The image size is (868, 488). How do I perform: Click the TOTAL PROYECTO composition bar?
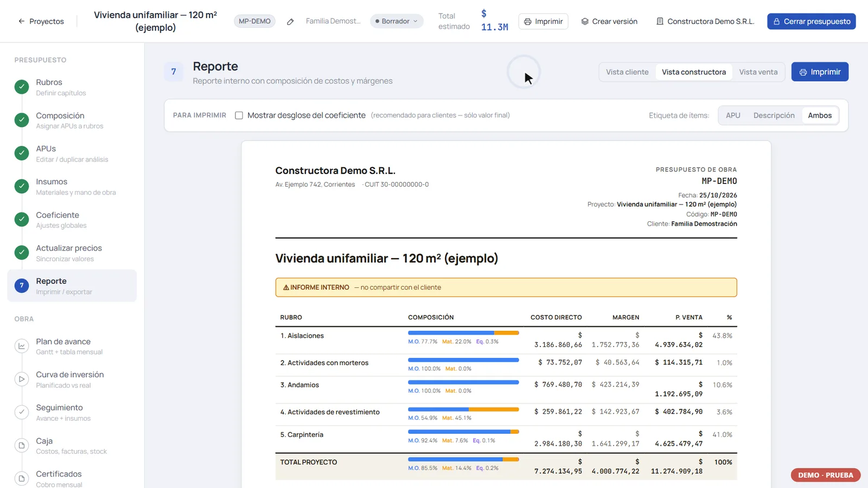click(463, 459)
